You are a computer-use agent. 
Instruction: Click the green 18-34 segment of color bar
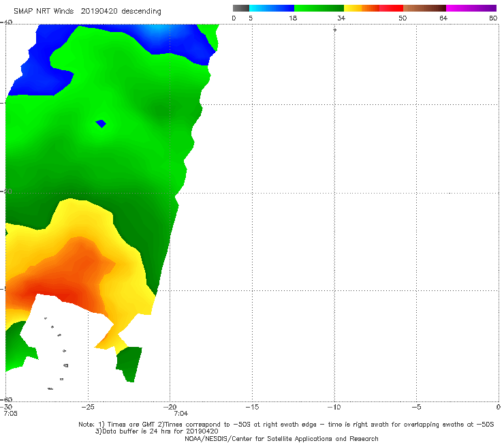(x=319, y=8)
